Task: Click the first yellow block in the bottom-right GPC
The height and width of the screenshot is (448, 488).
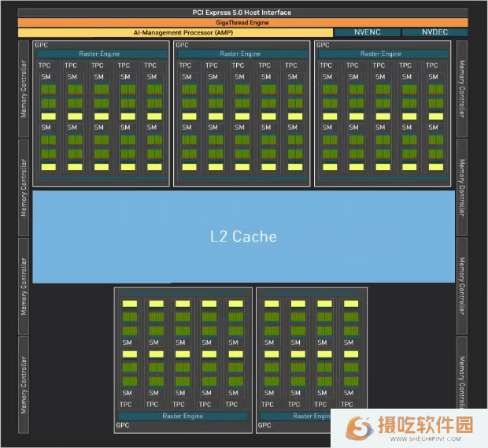Action: [272, 304]
